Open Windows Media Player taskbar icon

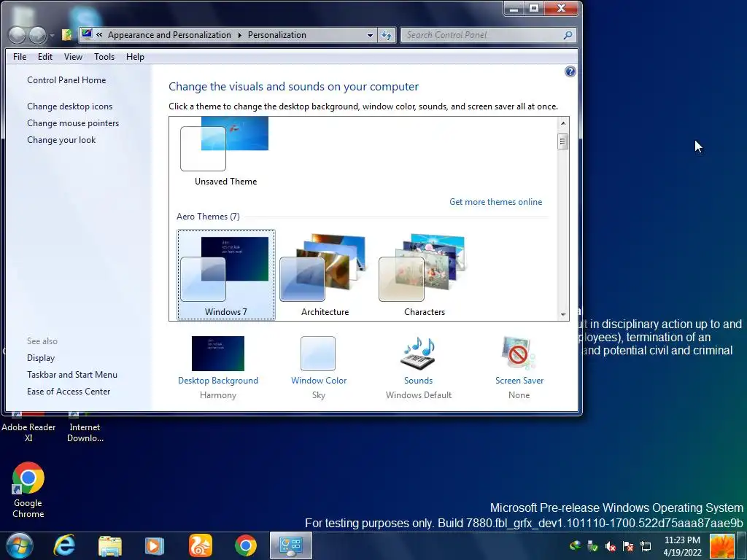click(155, 545)
